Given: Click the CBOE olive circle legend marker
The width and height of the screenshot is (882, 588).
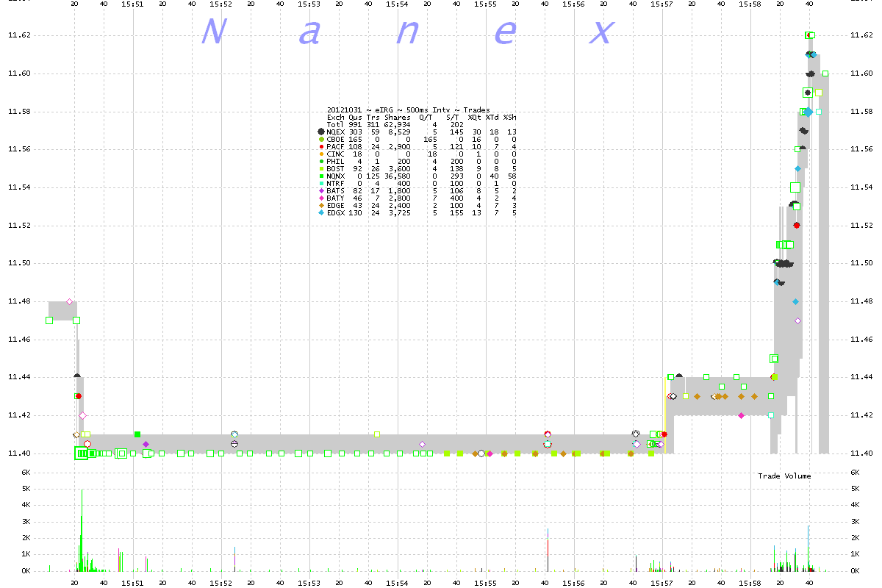Looking at the screenshot, I should point(321,139).
